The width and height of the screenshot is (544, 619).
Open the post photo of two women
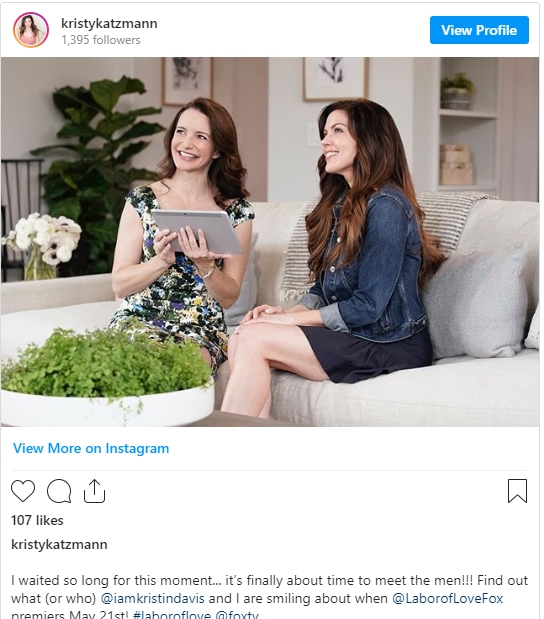click(x=270, y=242)
